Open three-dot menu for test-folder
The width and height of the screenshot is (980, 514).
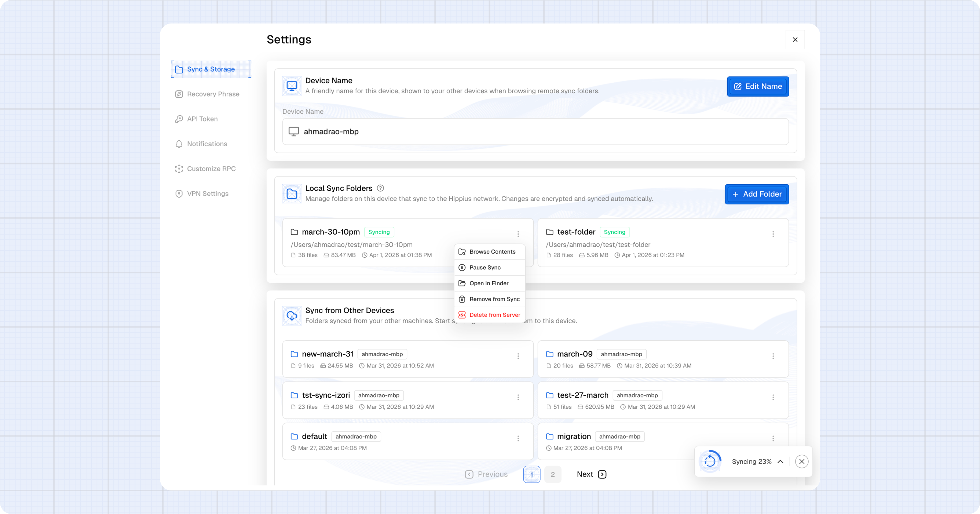[773, 234]
